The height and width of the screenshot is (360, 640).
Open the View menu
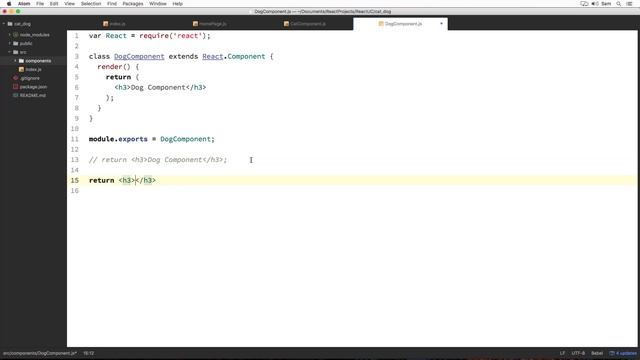[x=69, y=4]
